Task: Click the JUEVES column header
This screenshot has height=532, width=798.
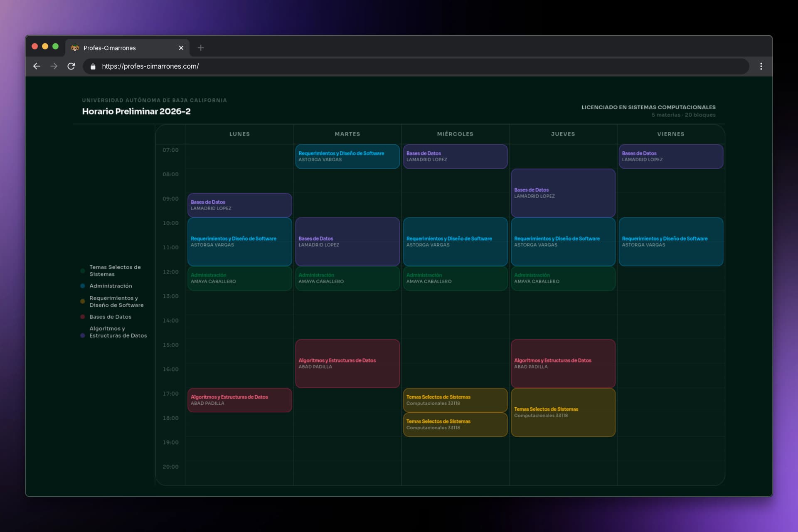Action: pos(563,134)
